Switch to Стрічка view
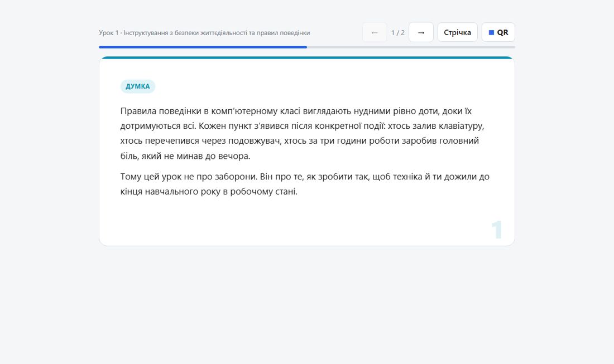 point(457,32)
